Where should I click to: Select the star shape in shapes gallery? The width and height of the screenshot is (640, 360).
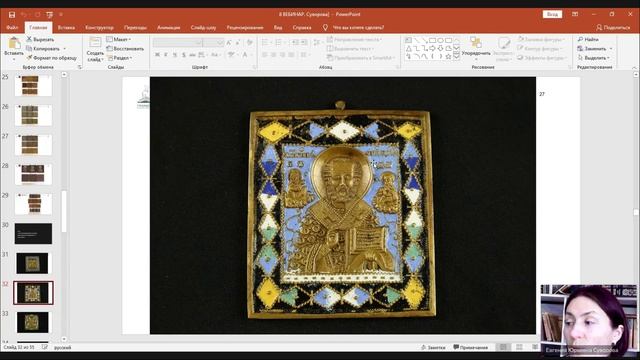point(448,57)
